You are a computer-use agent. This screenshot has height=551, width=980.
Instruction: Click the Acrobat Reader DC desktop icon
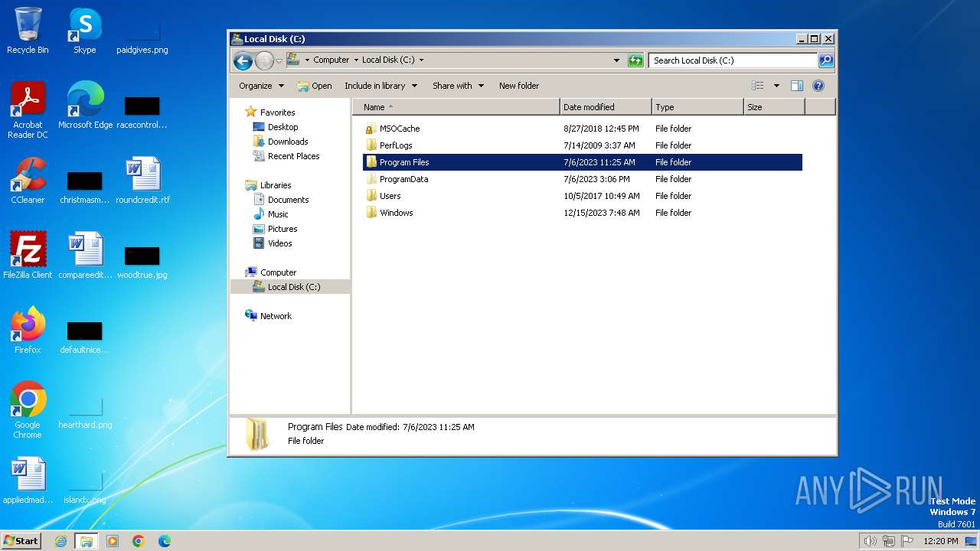(x=28, y=109)
